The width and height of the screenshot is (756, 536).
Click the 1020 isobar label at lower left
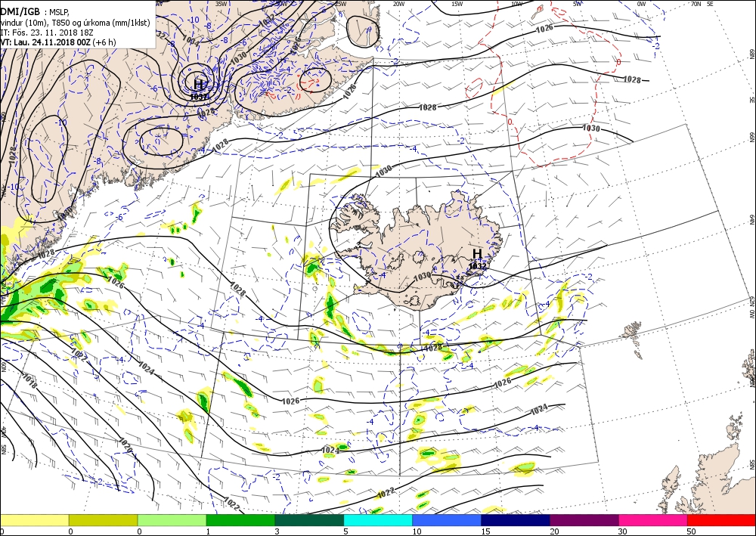(x=125, y=444)
